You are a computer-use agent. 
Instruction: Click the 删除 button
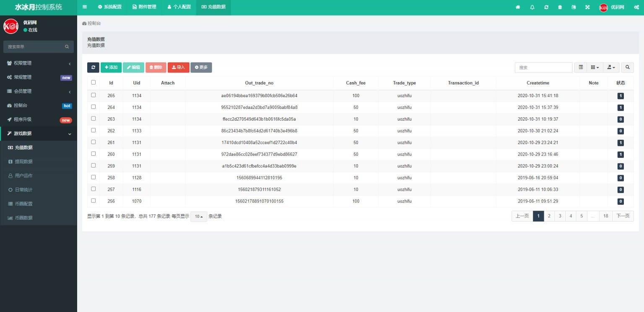coord(156,67)
